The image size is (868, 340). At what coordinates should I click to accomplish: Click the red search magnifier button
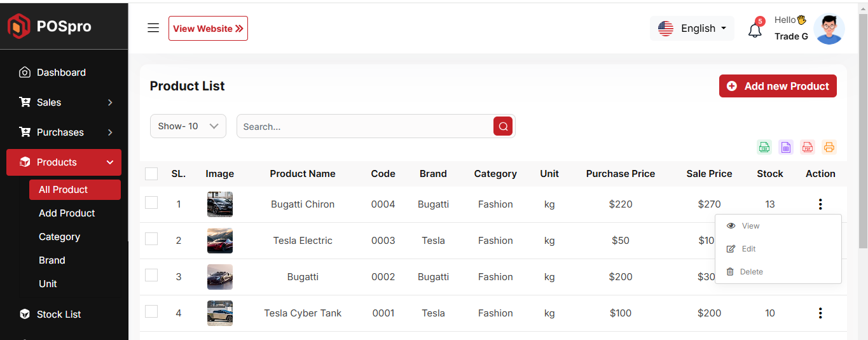503,126
